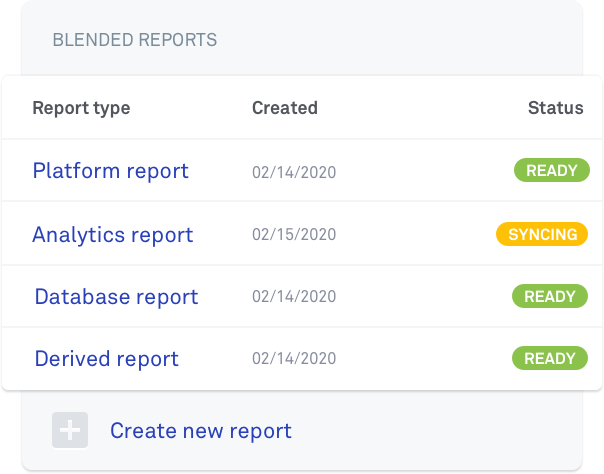Click the SYNCING status badge
Image resolution: width=604 pixels, height=474 pixels.
click(542, 235)
